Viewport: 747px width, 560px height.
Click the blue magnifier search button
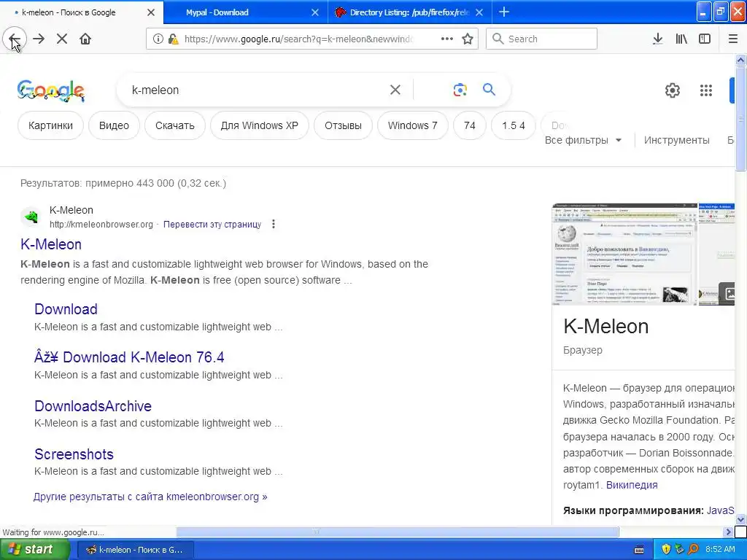[489, 90]
